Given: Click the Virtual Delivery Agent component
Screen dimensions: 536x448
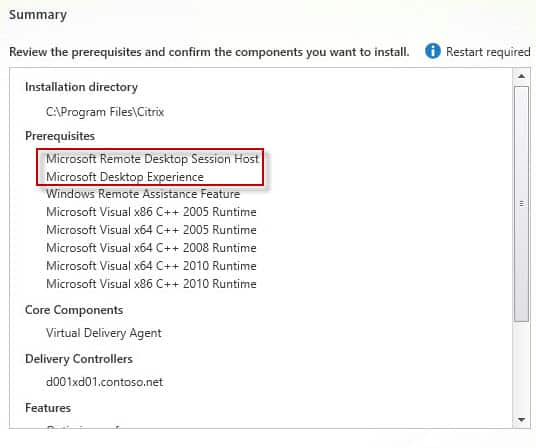Looking at the screenshot, I should [x=104, y=333].
